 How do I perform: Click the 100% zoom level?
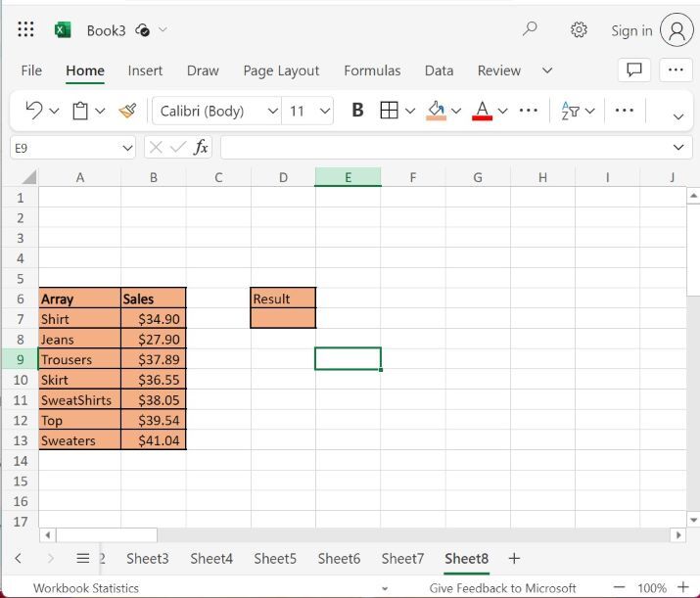[652, 588]
